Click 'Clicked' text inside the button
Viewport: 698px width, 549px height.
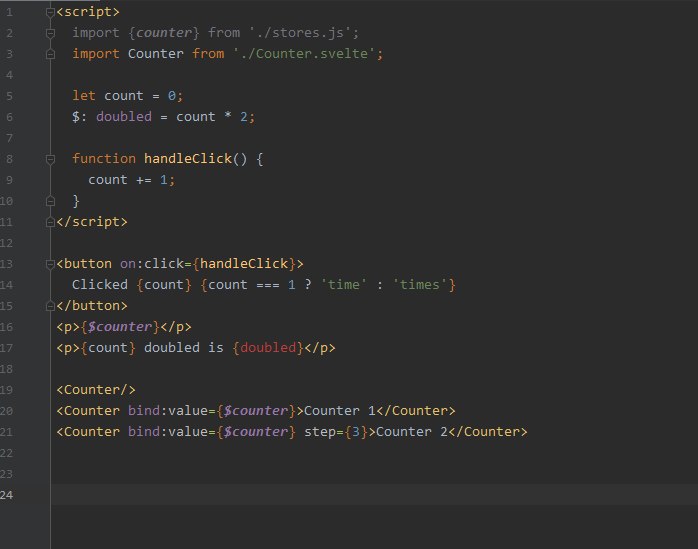[x=100, y=285]
